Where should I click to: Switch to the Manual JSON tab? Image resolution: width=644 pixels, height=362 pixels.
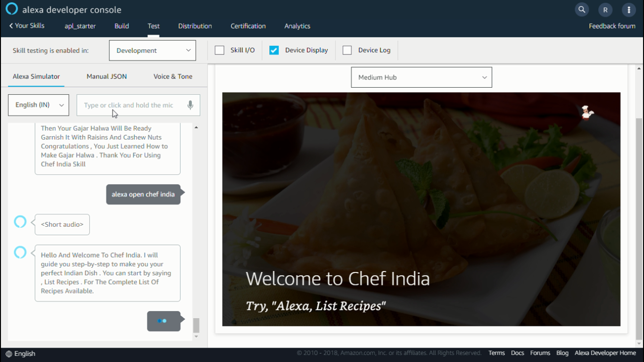pyautogui.click(x=107, y=76)
